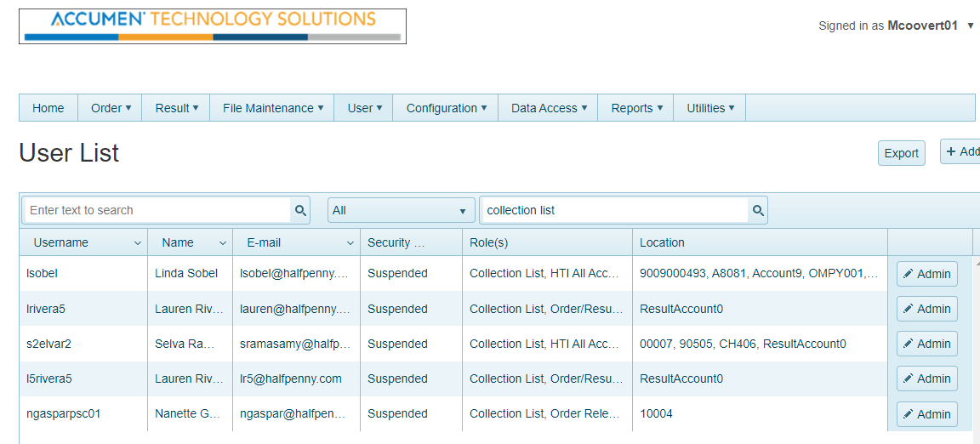This screenshot has width=980, height=444.
Task: Expand the signed-in user account menu
Action: (x=971, y=26)
